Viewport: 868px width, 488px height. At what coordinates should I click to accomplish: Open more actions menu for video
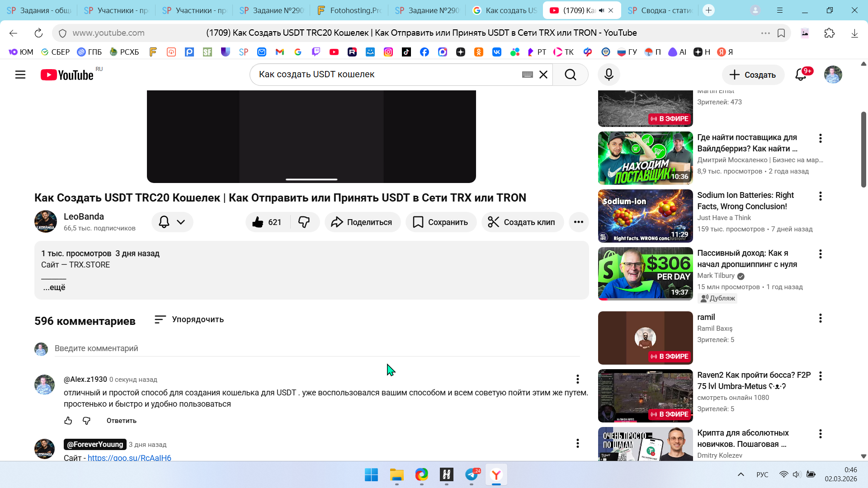[578, 222]
